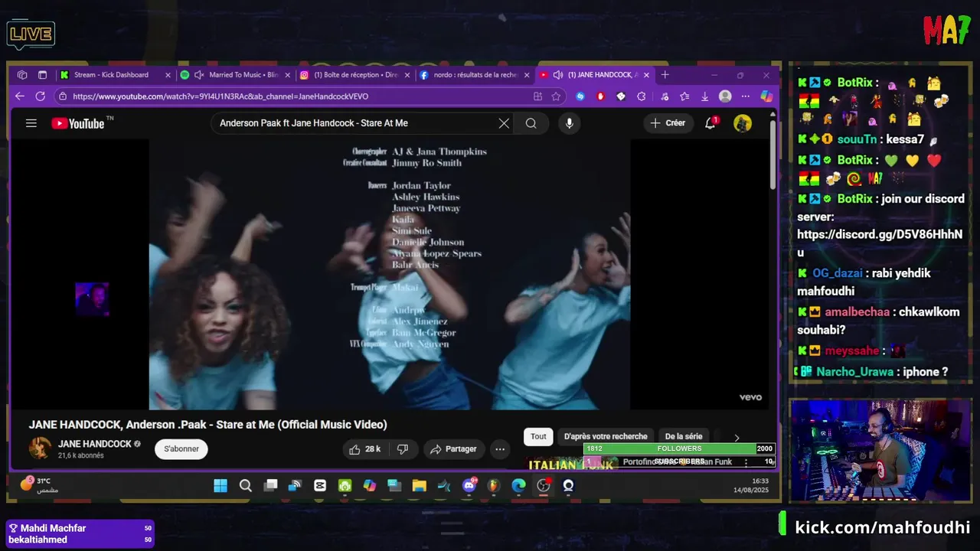
Task: Open a new browser tab
Action: (x=665, y=75)
